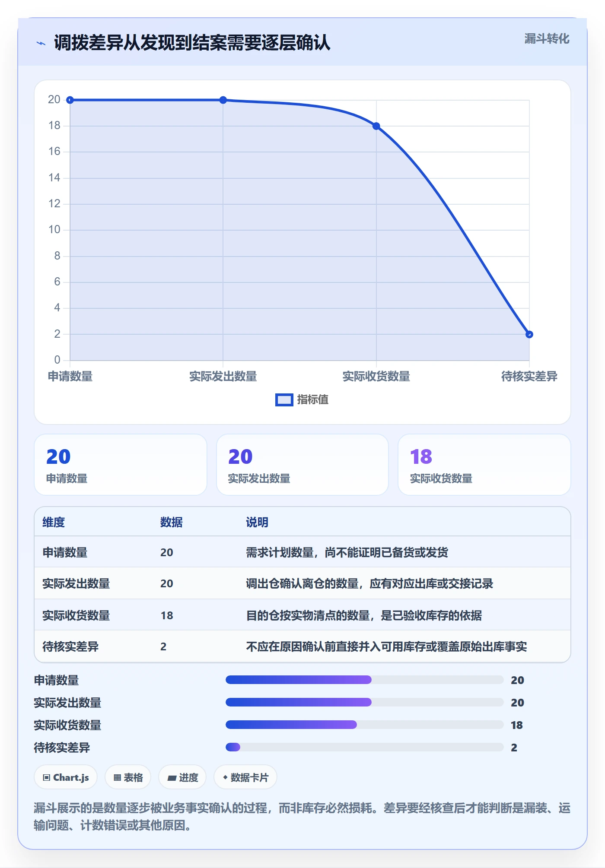This screenshot has height=868, width=605.
Task: Click the 说明 column header
Action: click(x=257, y=522)
